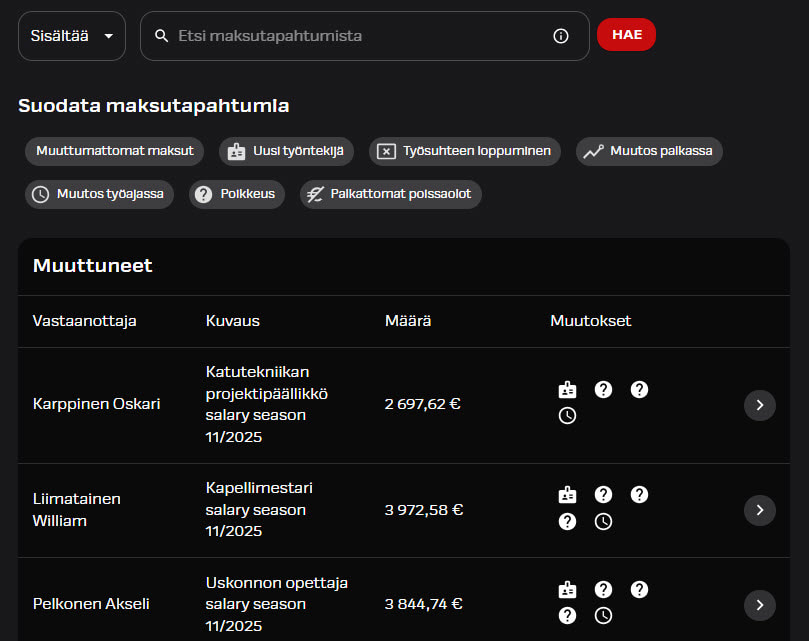This screenshot has width=809, height=641.
Task: Click clock icon in Karppinen Oskari row
Action: tap(568, 415)
